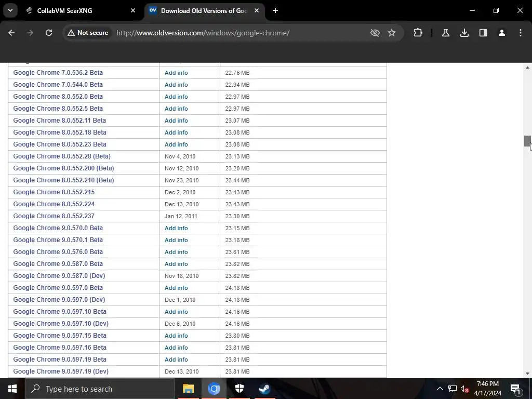Open File Explorer from taskbar
Image resolution: width=532 pixels, height=399 pixels.
click(x=188, y=389)
